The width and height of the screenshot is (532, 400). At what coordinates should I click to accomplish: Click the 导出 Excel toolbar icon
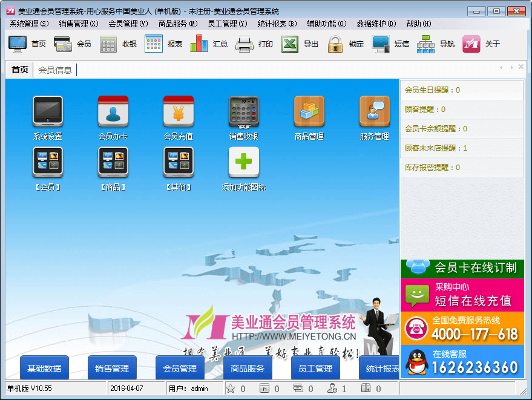[290, 44]
